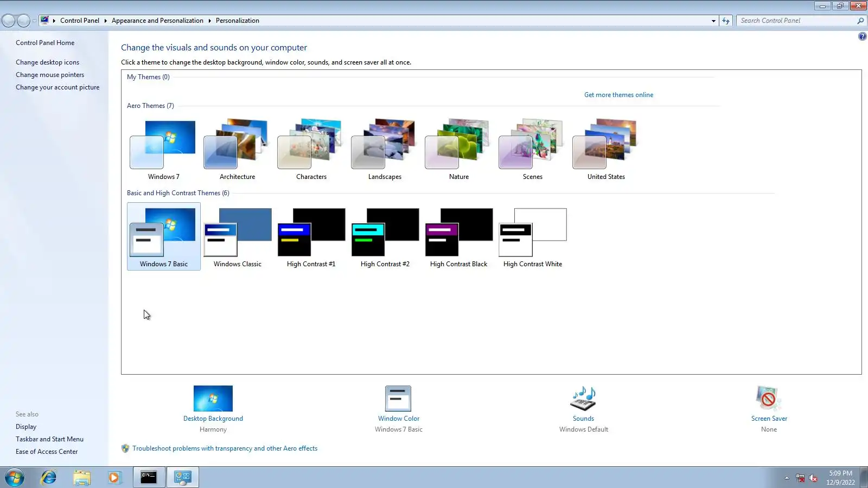This screenshot has width=868, height=488.
Task: Refresh the Personalization page
Action: pos(726,21)
